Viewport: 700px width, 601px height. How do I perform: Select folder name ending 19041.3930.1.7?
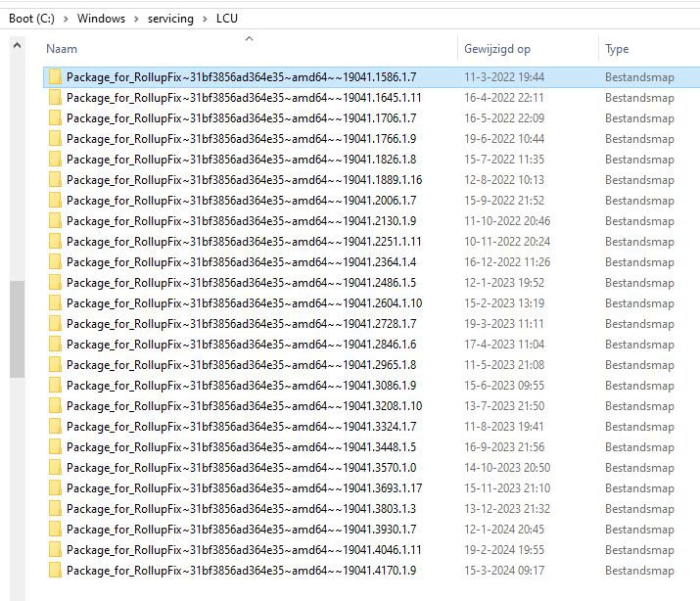(x=241, y=530)
